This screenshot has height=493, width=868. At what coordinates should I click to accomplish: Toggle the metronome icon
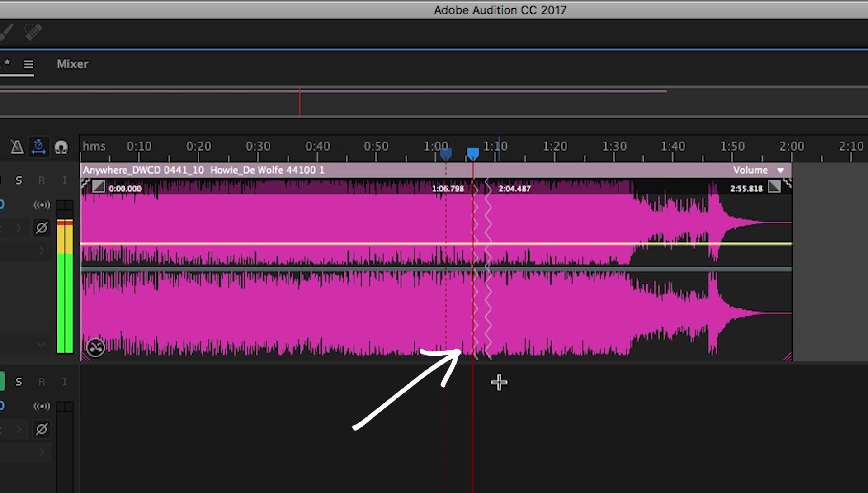17,147
